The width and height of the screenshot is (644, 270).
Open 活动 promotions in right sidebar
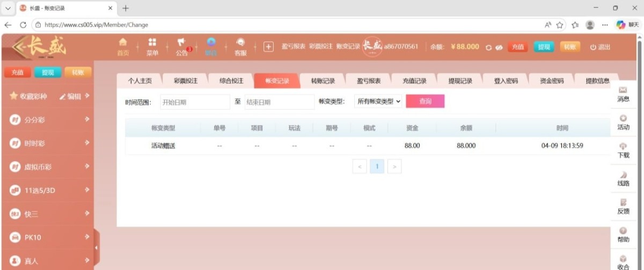[623, 122]
